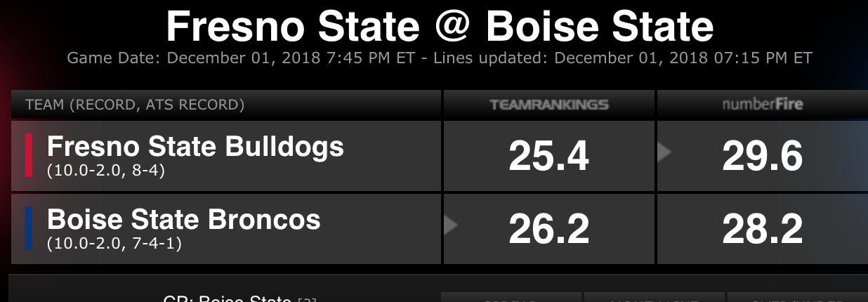868x302 pixels.
Task: Click the game date and lines updated text
Action: click(440, 58)
